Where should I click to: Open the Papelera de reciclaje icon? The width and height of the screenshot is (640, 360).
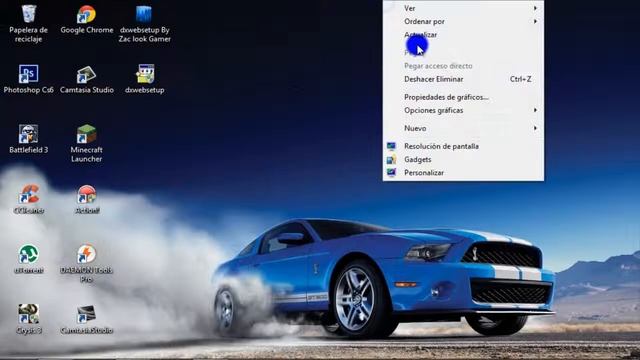click(29, 24)
